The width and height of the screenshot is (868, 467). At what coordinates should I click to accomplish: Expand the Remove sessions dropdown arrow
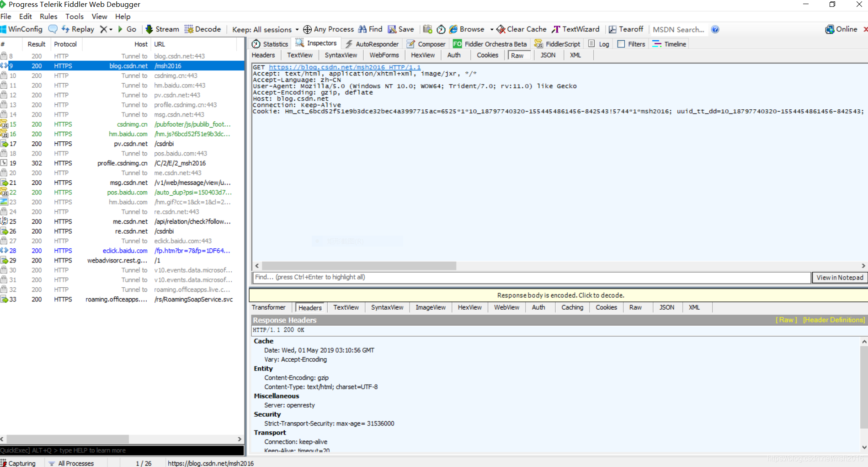pos(111,30)
